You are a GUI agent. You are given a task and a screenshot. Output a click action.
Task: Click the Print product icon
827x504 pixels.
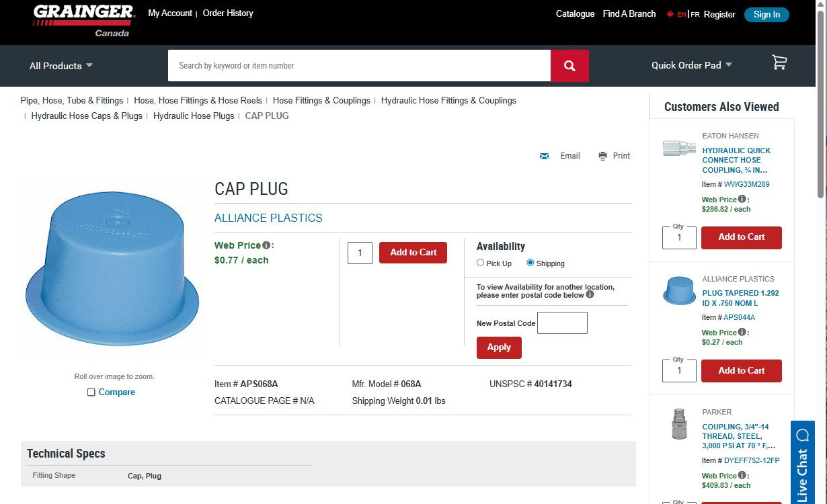coord(602,155)
